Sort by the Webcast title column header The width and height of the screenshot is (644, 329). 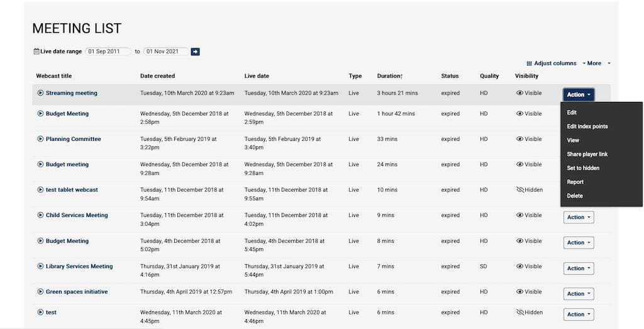coord(54,76)
